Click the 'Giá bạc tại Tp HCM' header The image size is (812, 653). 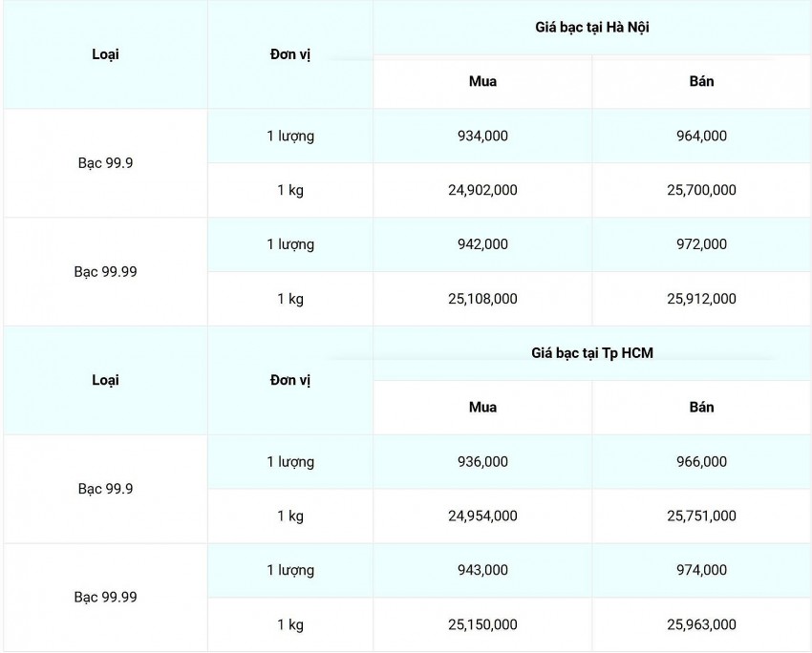click(592, 353)
